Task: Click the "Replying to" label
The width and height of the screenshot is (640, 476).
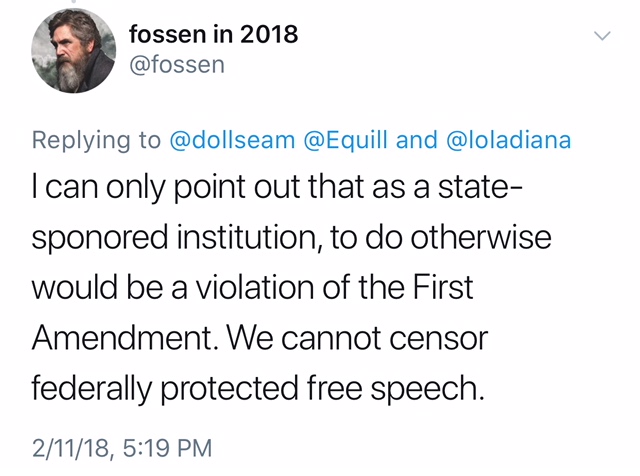Action: tap(96, 140)
